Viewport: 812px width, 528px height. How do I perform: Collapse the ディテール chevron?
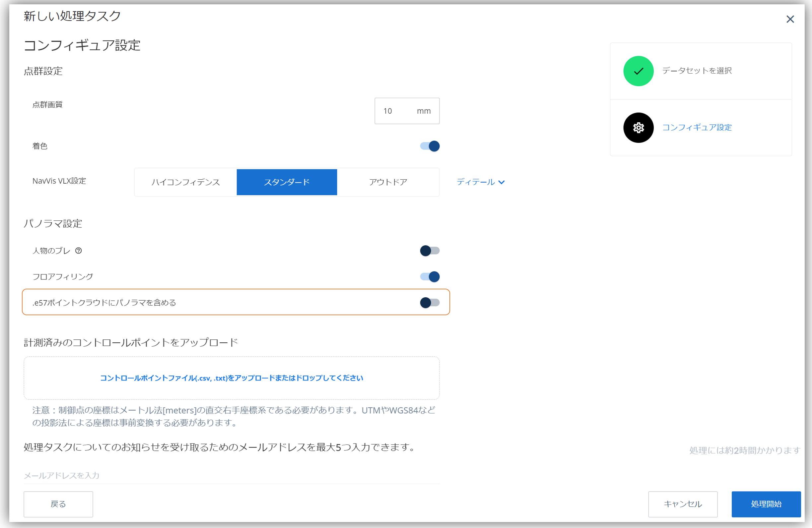point(502,182)
